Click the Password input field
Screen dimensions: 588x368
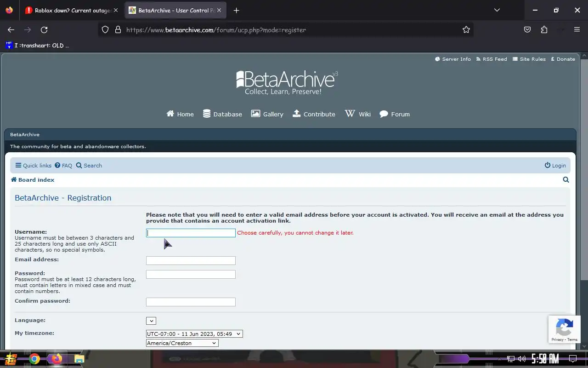[191, 274]
